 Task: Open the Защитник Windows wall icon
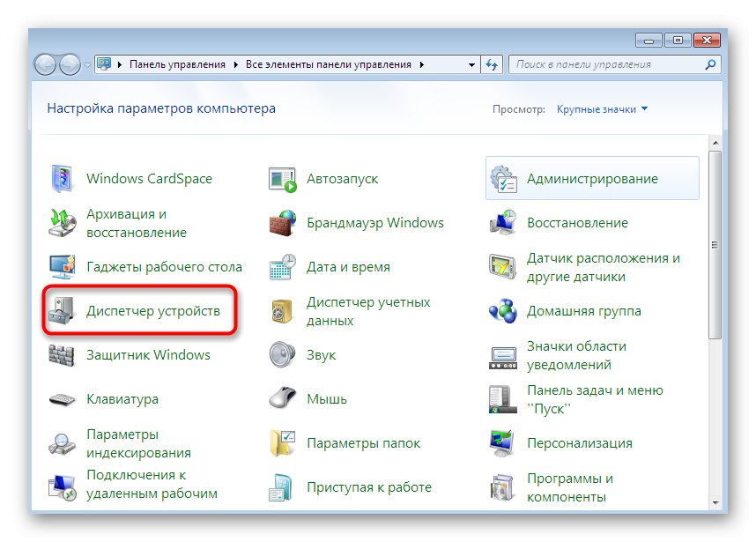click(x=62, y=355)
